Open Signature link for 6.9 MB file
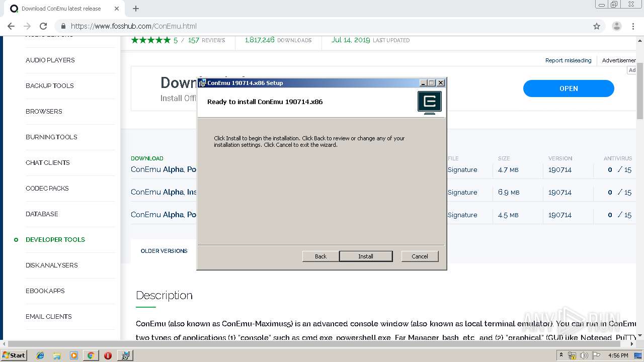 pos(462,192)
